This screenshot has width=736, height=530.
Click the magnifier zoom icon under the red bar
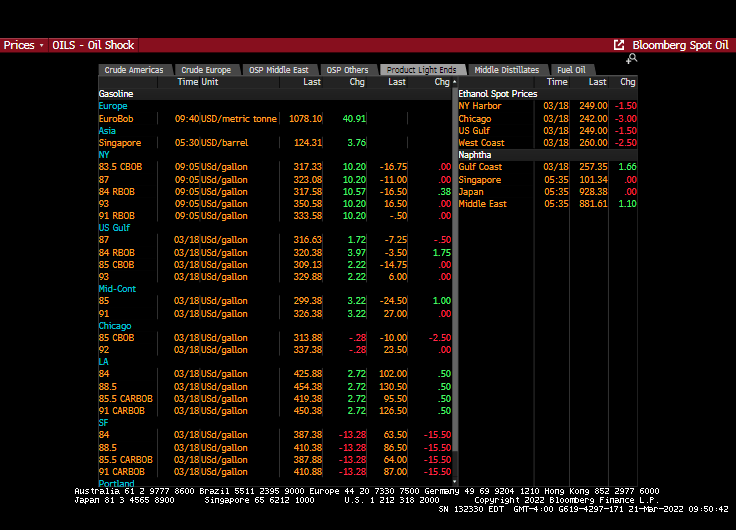tap(631, 59)
